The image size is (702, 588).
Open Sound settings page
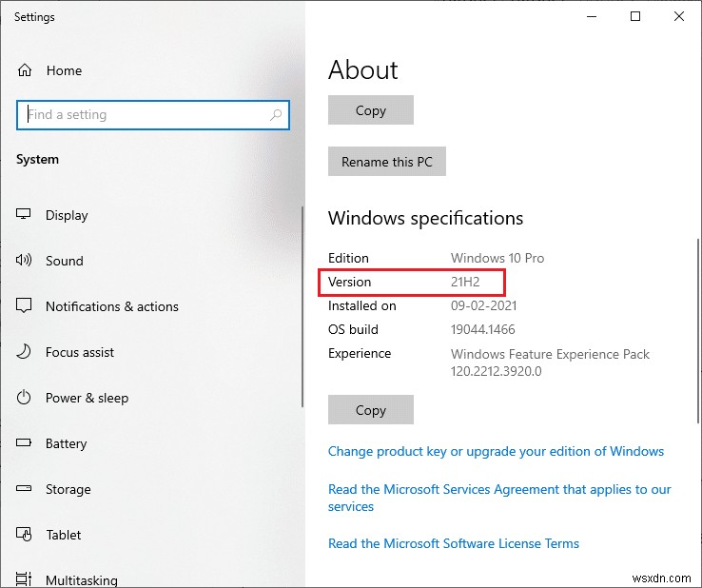point(65,261)
